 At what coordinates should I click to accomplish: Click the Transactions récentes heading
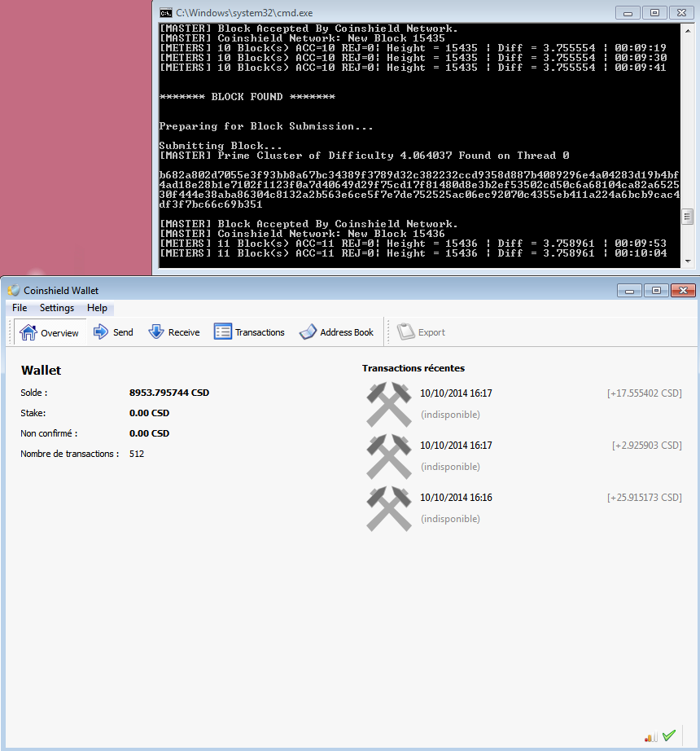pos(413,368)
